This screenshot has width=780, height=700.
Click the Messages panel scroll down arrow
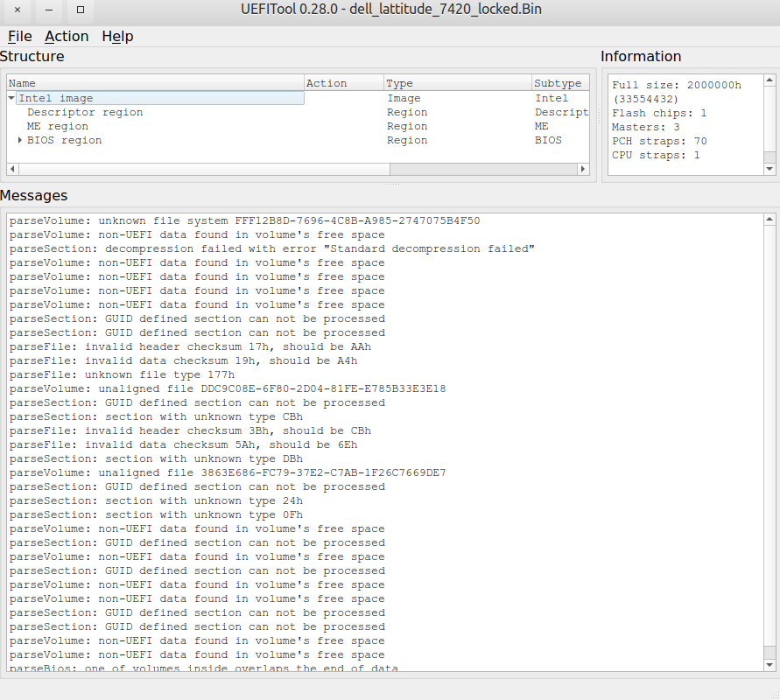(x=769, y=665)
